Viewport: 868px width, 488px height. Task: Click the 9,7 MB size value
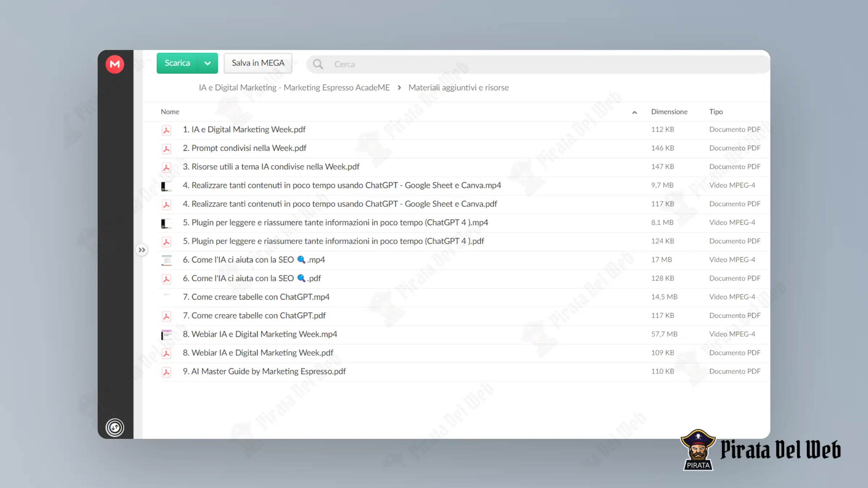tap(662, 185)
